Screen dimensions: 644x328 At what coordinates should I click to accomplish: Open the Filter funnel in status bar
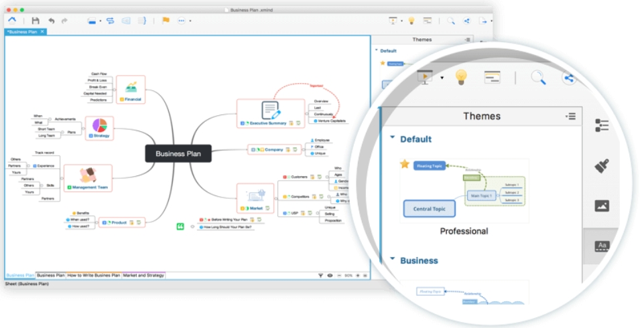(x=321, y=276)
